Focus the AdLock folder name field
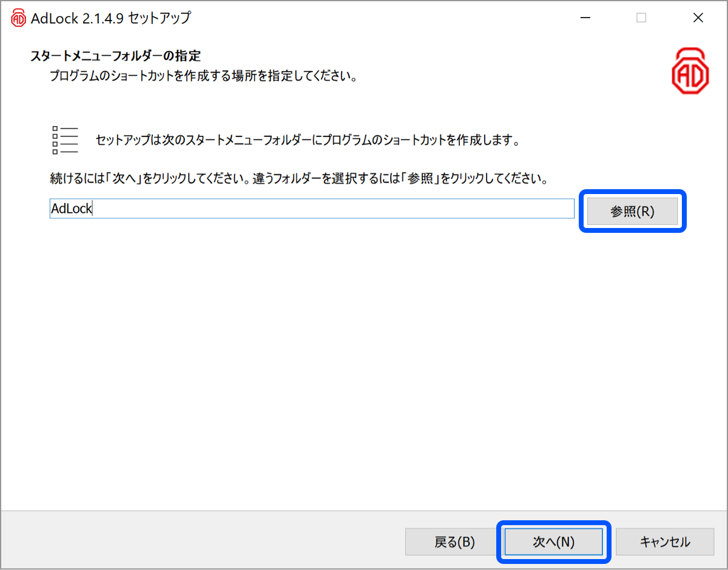Screen dimensions: 728x570 click(311, 209)
